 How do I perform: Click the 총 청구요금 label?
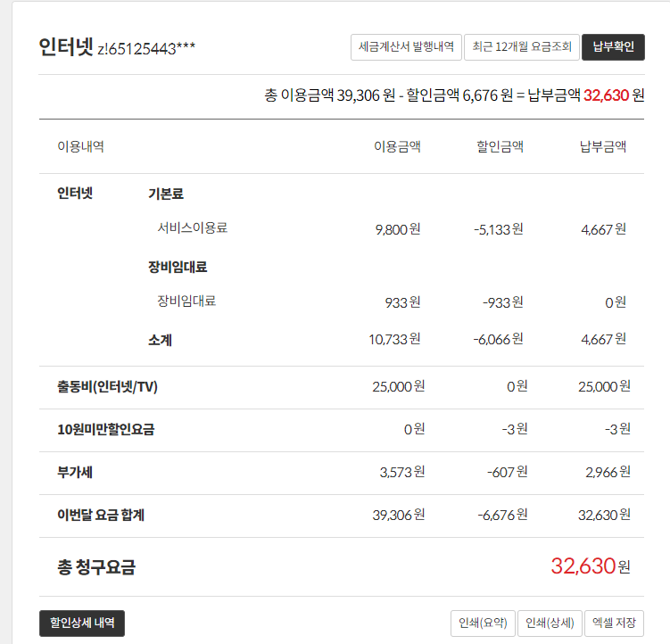click(96, 566)
